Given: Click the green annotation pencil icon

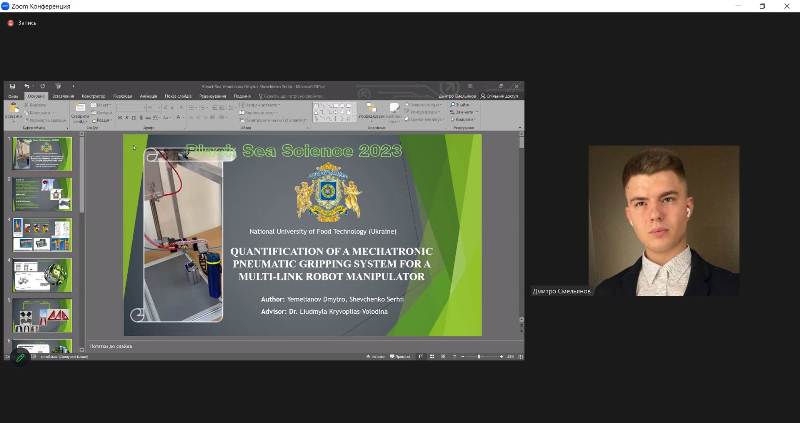Looking at the screenshot, I should [19, 356].
